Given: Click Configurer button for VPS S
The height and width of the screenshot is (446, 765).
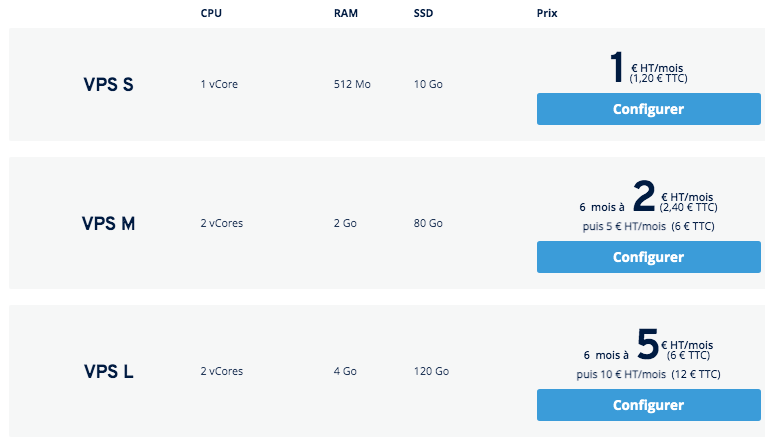Looking at the screenshot, I should pyautogui.click(x=648, y=109).
